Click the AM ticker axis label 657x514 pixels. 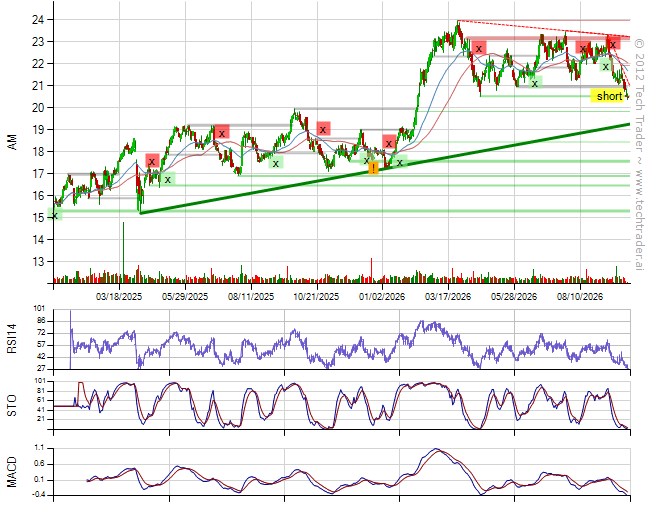(13, 142)
